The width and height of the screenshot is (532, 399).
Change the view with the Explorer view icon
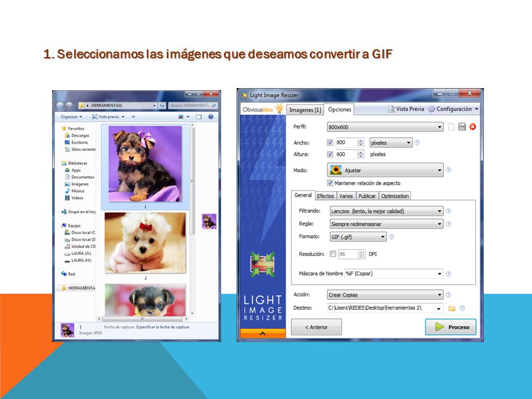pos(181,117)
